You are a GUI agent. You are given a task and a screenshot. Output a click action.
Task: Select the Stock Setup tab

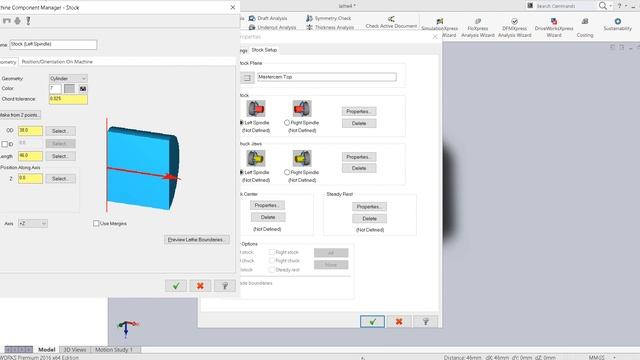(x=264, y=50)
